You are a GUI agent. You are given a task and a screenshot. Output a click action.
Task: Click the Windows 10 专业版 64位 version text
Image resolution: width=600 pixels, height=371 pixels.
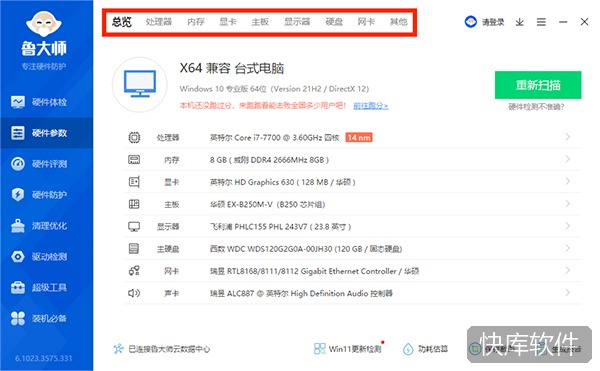[274, 89]
